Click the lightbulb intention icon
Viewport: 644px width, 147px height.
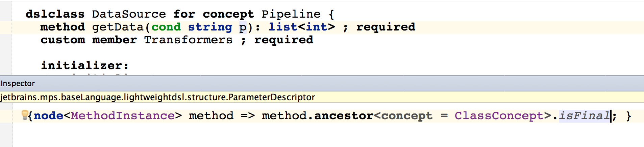point(25,115)
